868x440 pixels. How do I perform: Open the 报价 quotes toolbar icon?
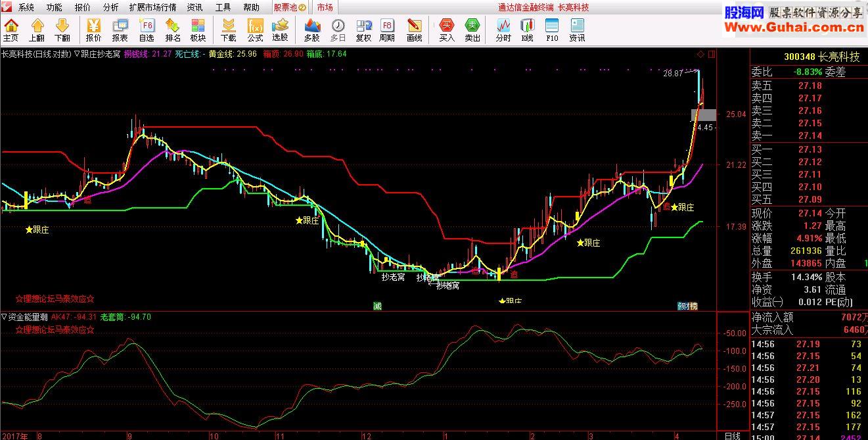pyautogui.click(x=94, y=30)
